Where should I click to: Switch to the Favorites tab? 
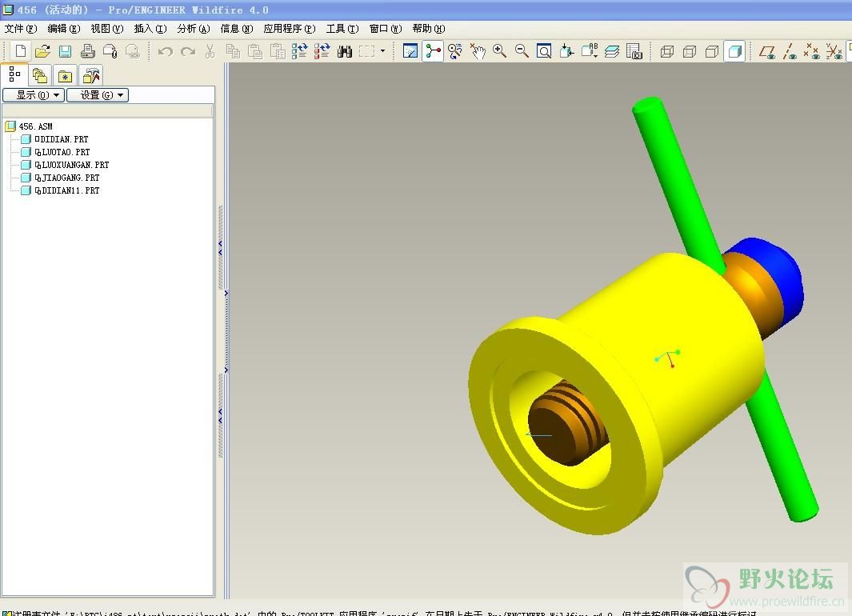(x=66, y=75)
